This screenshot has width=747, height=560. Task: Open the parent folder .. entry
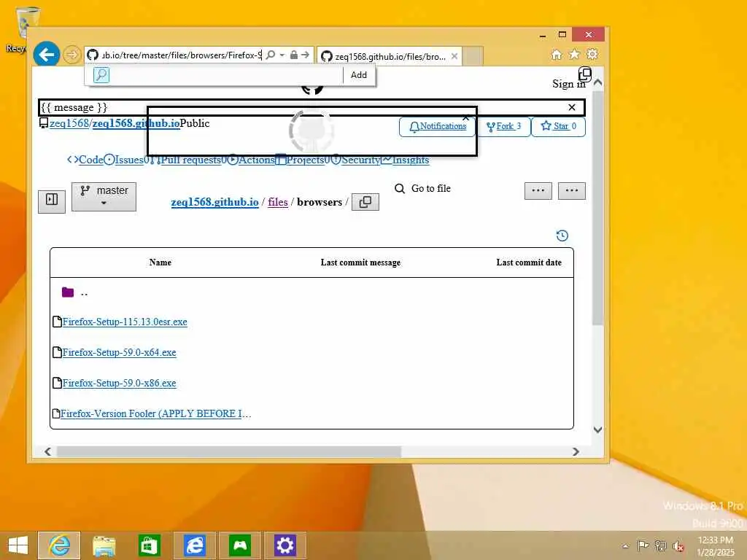[75, 292]
